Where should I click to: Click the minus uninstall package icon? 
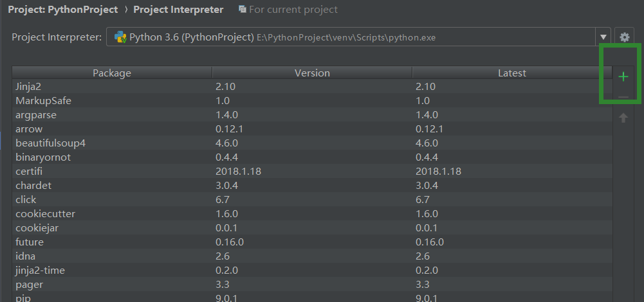tap(623, 97)
